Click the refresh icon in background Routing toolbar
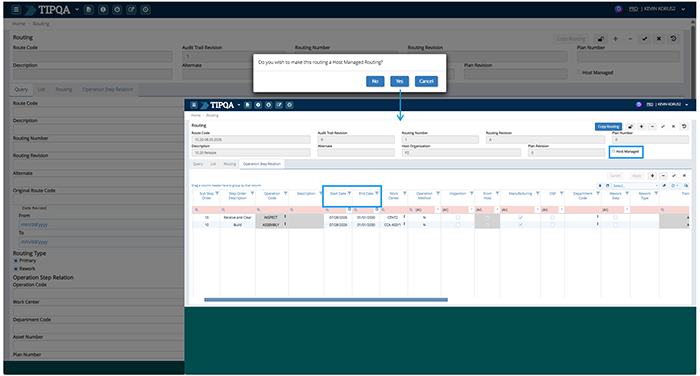The height and width of the screenshot is (376, 700). coord(673,39)
